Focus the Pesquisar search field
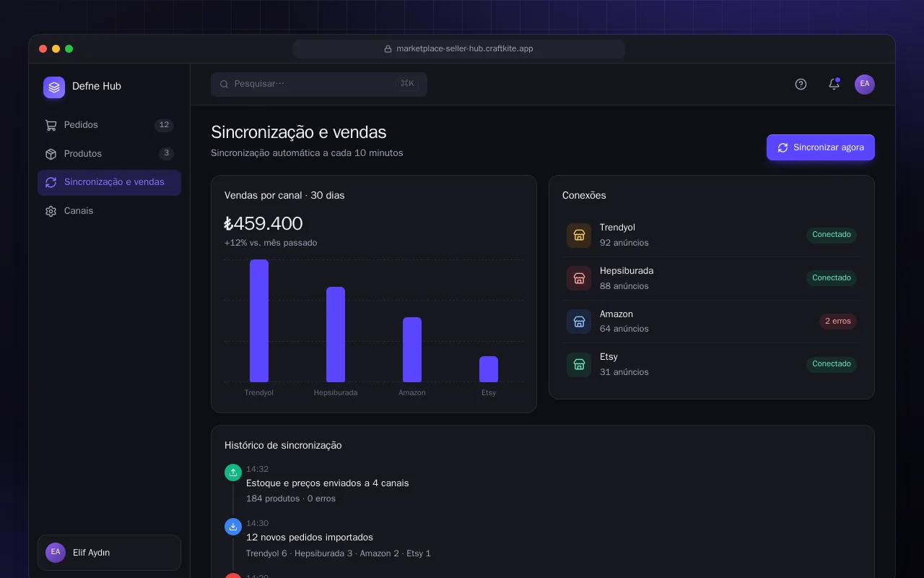924x578 pixels. click(x=319, y=84)
